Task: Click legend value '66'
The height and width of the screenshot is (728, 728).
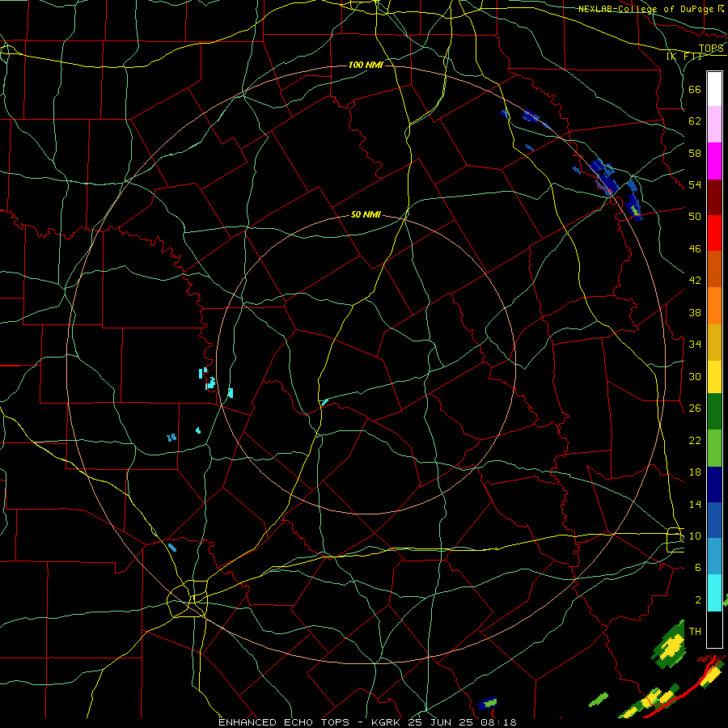Action: click(695, 89)
